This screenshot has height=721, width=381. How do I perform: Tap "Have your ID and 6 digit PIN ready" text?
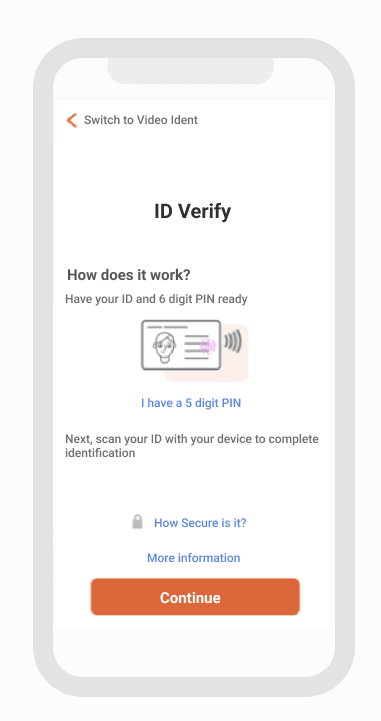tap(156, 299)
